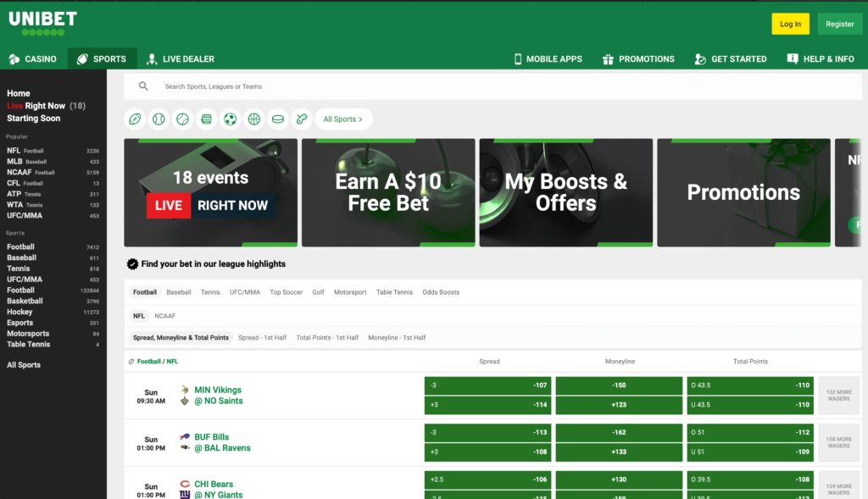This screenshot has height=499, width=868.
Task: Open the Promotions menu item
Action: (x=638, y=58)
